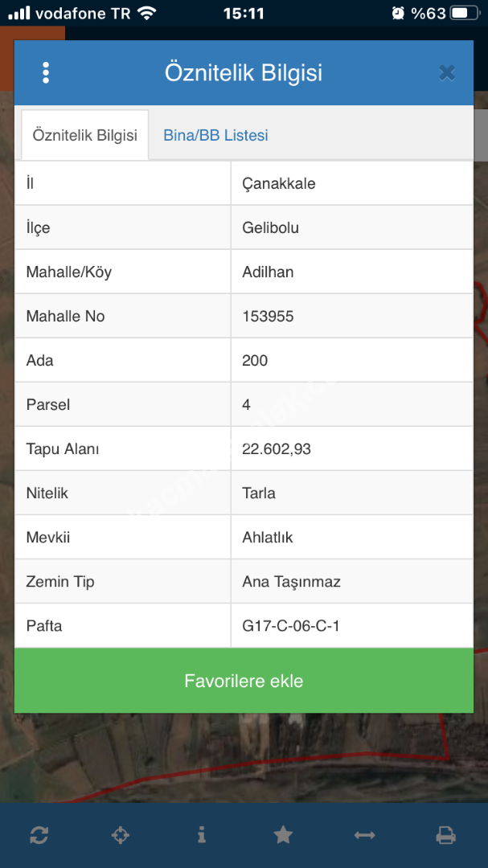Close the Öznitelik Bilgisi dialog
Screen dimensions: 488x868
point(447,73)
